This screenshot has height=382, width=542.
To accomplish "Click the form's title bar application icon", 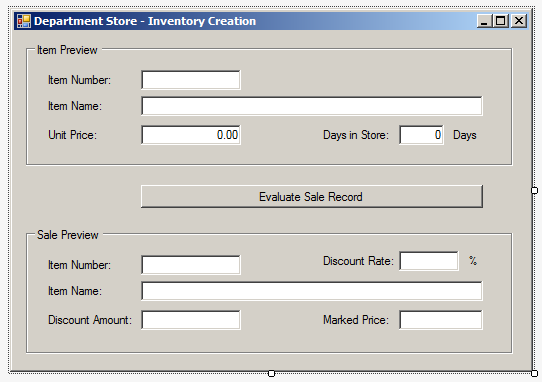I will (x=24, y=21).
